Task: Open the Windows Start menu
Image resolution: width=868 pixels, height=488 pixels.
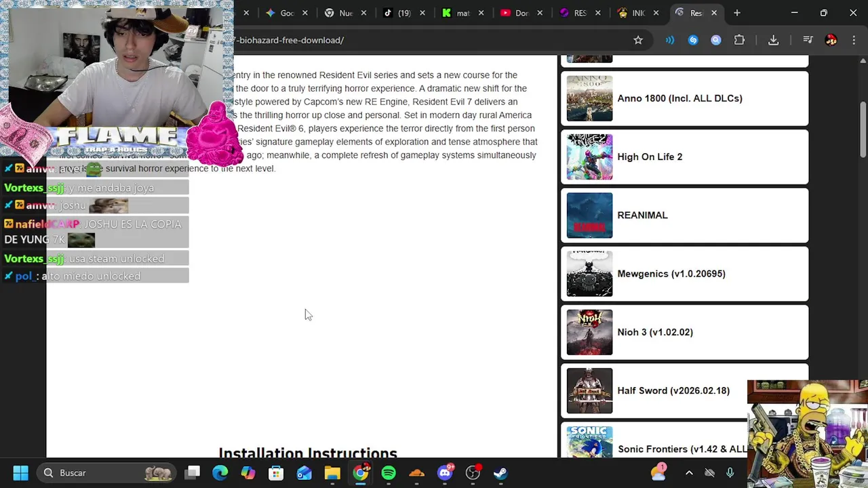Action: pyautogui.click(x=20, y=473)
